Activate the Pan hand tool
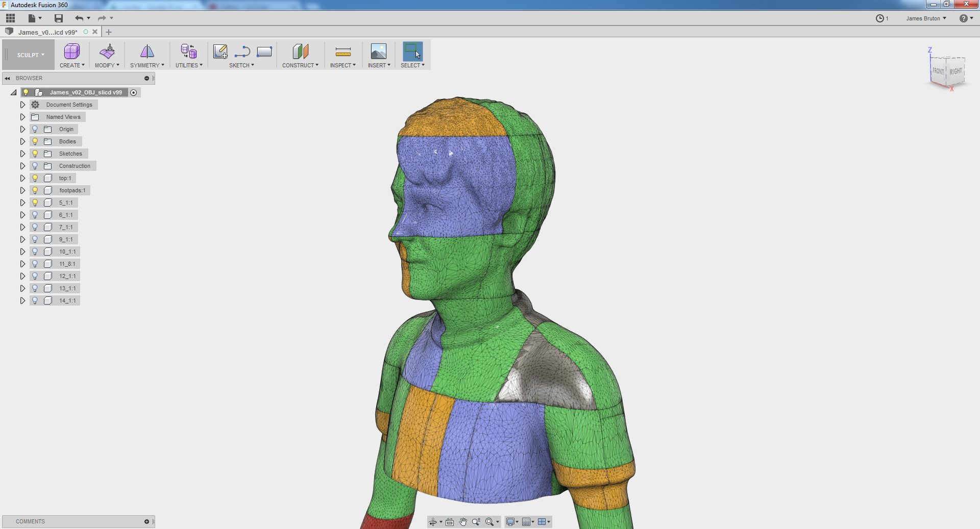This screenshot has width=980, height=529. [x=463, y=522]
